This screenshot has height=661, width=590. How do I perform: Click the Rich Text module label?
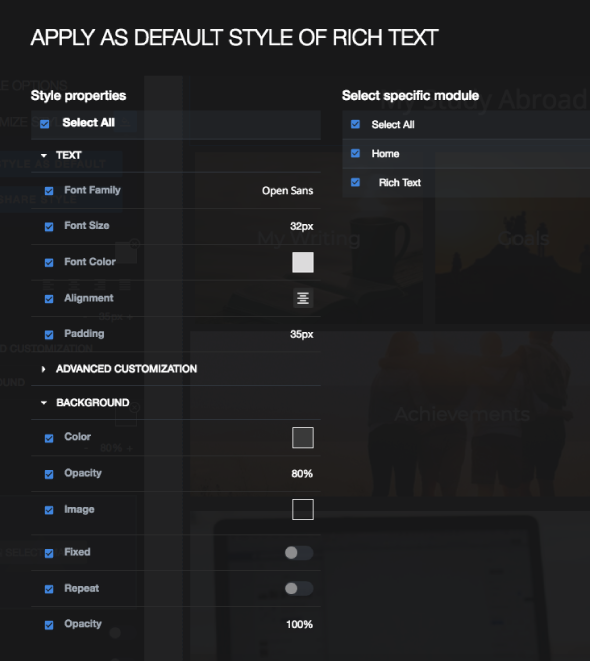point(400,183)
